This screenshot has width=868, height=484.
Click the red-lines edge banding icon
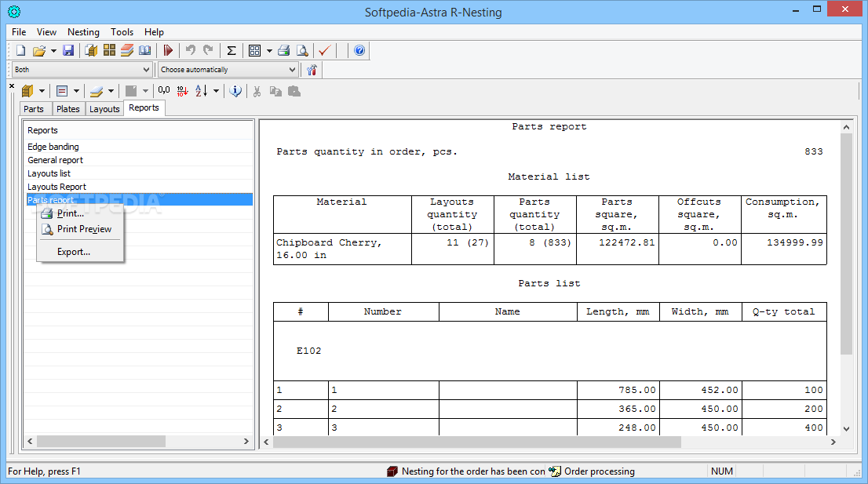tap(62, 91)
